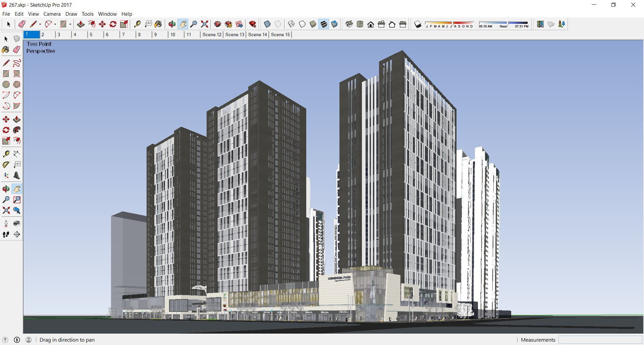Switch to Monochrome face style
644x345 pixels.
tap(334, 24)
